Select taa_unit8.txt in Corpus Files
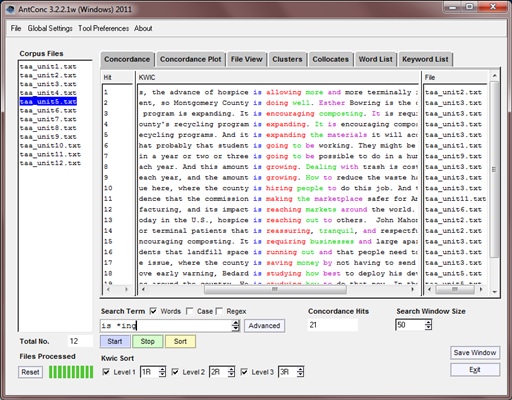 point(48,128)
